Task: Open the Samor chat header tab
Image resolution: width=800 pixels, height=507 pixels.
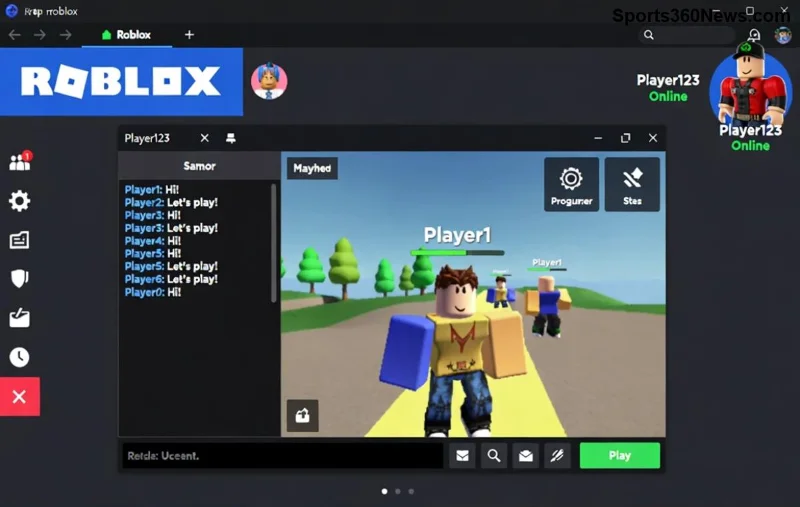Action: (199, 166)
